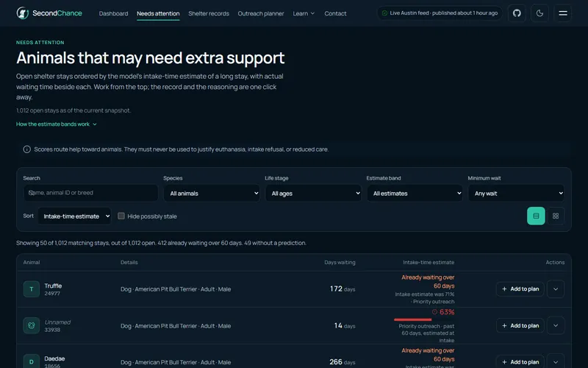Click Truffle's T avatar icon
The image size is (588, 368).
31,289
